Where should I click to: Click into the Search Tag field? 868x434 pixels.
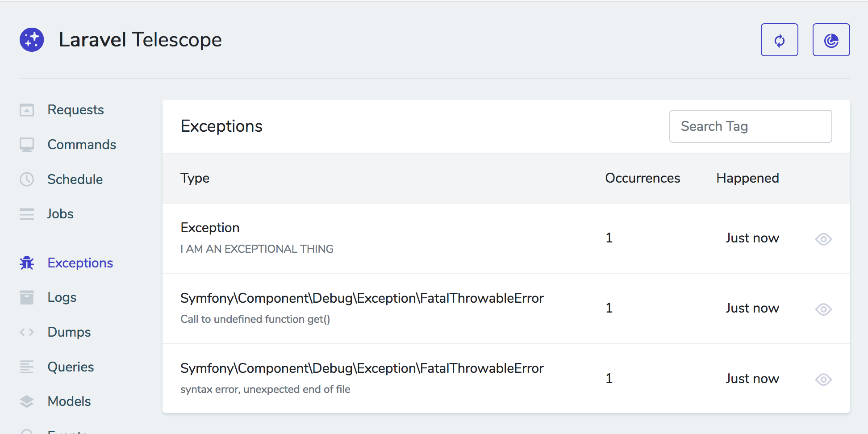pos(750,126)
